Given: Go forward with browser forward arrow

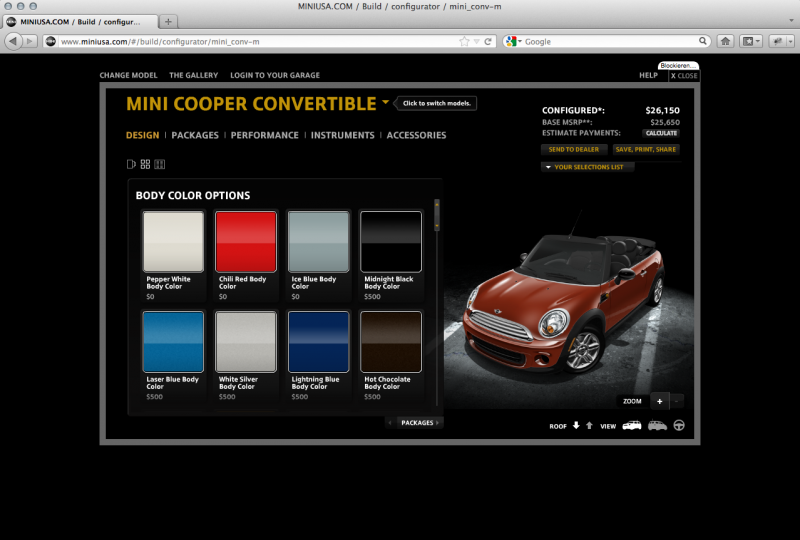Looking at the screenshot, I should (x=30, y=41).
